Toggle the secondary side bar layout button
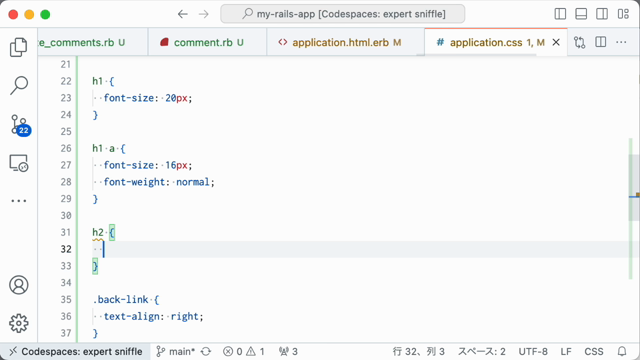 coord(602,14)
